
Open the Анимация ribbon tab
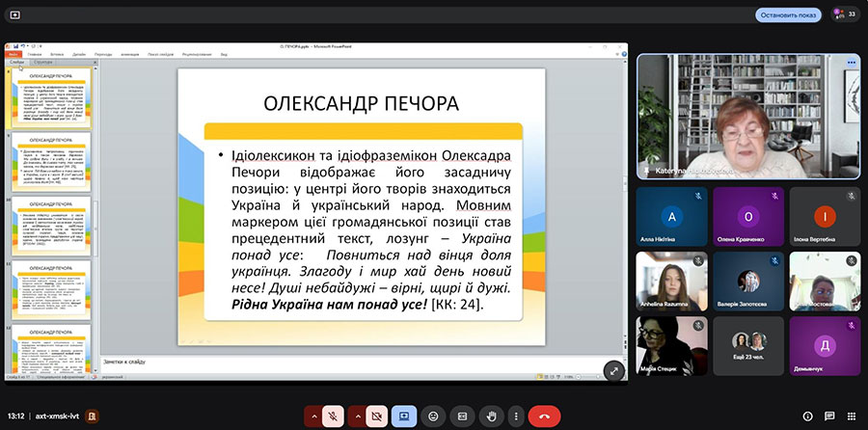pyautogui.click(x=129, y=54)
